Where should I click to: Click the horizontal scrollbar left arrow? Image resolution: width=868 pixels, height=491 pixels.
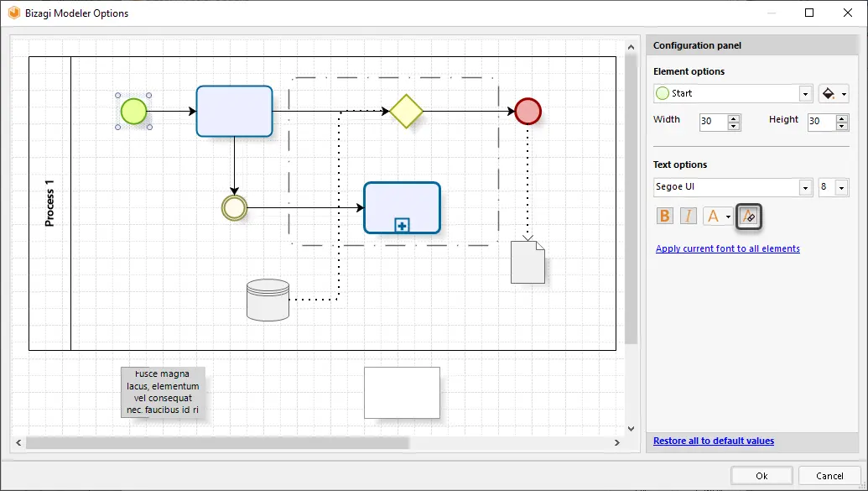[18, 443]
